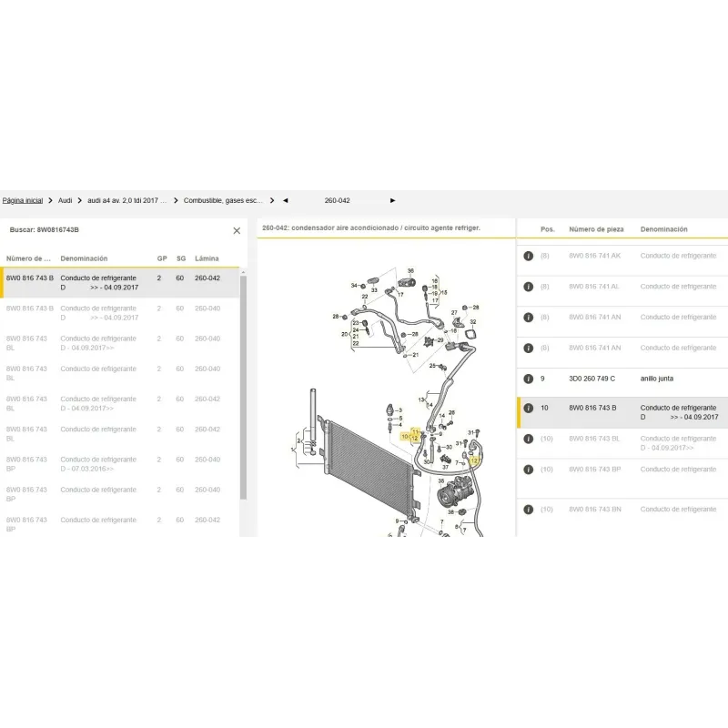Open info icon for part 8W0 816 743 BN
Image resolution: width=728 pixels, height=728 pixels.
pyautogui.click(x=528, y=509)
